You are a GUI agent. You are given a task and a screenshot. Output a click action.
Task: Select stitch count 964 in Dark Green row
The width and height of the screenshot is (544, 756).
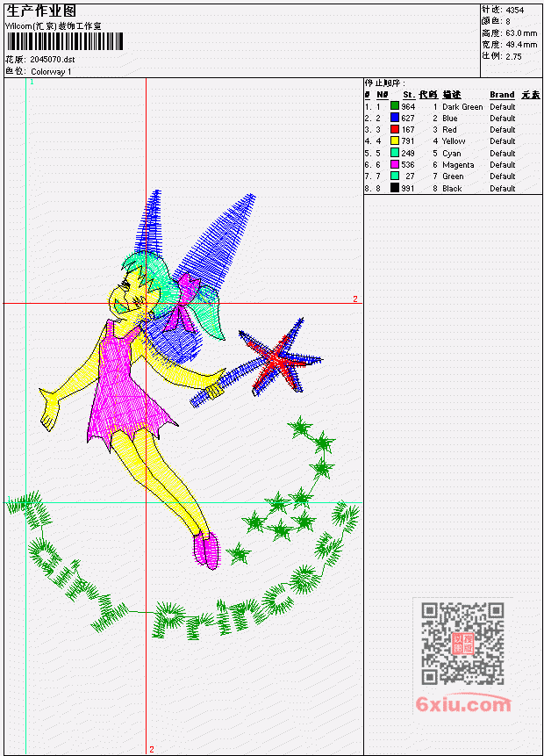pyautogui.click(x=408, y=106)
